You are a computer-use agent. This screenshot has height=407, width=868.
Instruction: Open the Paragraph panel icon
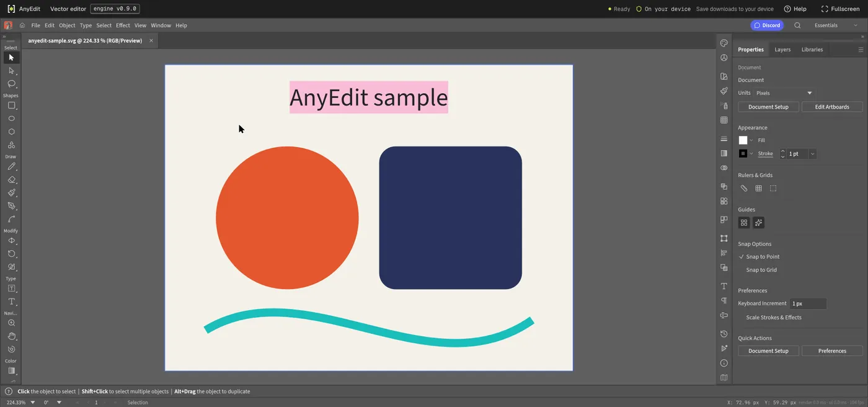[724, 301]
